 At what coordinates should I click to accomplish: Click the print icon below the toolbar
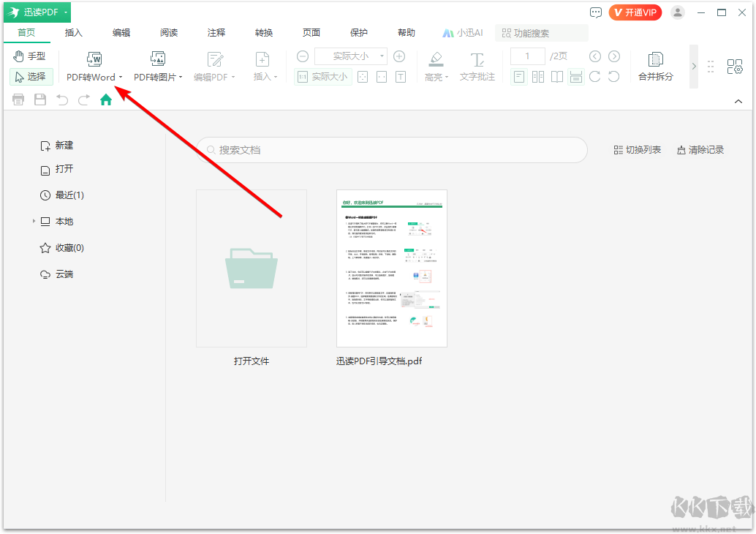(x=18, y=99)
